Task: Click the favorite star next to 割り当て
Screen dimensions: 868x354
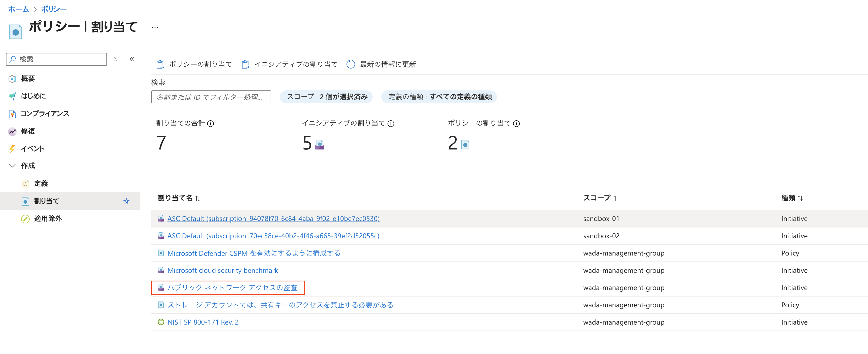Action: point(126,201)
